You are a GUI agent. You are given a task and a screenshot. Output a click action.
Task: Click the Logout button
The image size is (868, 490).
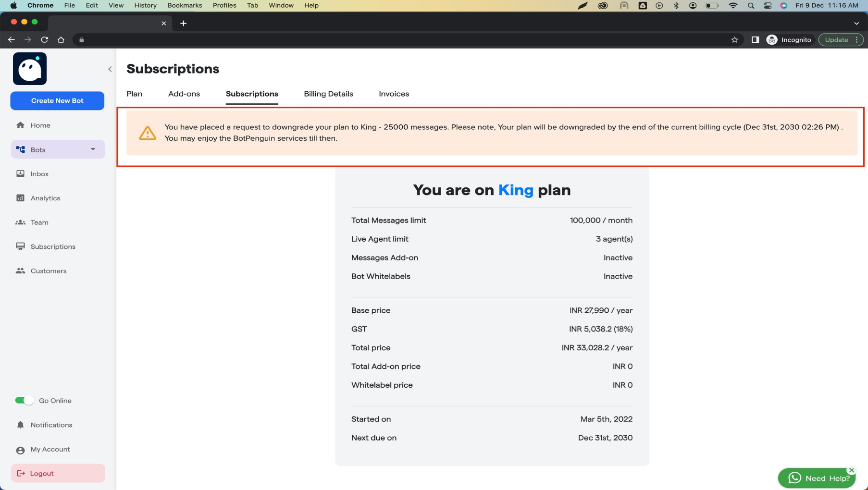58,473
